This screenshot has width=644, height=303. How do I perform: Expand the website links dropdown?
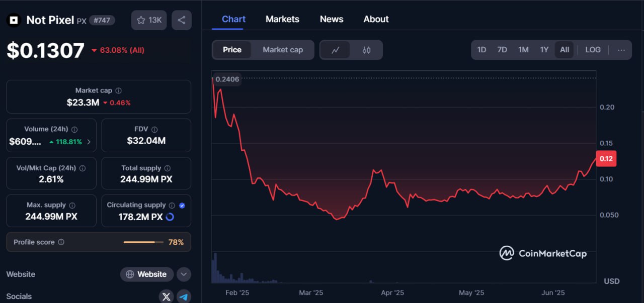pyautogui.click(x=184, y=274)
